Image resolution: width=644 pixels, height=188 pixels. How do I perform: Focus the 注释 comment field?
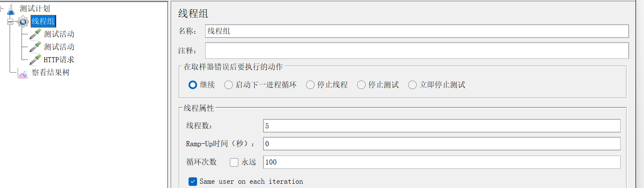(417, 51)
